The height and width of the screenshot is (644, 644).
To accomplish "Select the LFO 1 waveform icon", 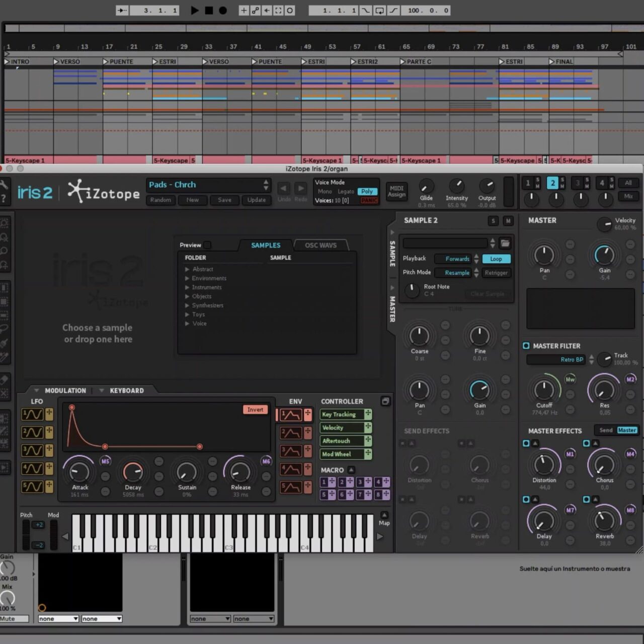I will pos(33,414).
